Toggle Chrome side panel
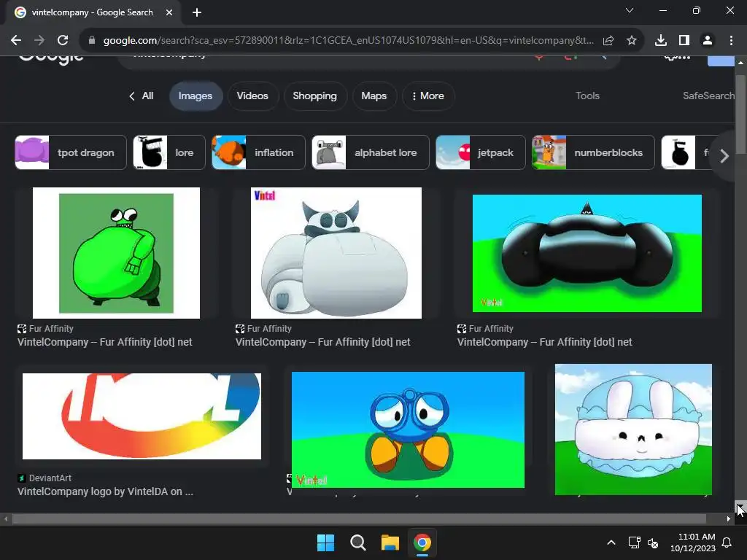The height and width of the screenshot is (560, 747). coord(684,41)
